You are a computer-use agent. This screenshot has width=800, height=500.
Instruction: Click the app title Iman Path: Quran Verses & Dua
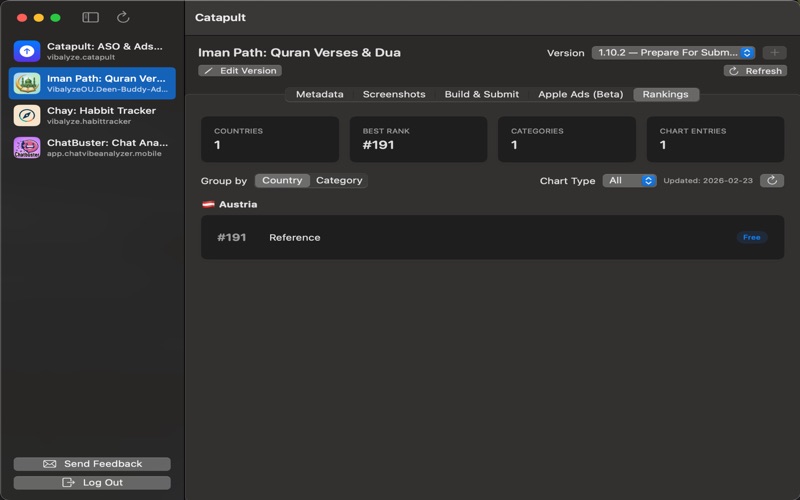click(x=299, y=53)
